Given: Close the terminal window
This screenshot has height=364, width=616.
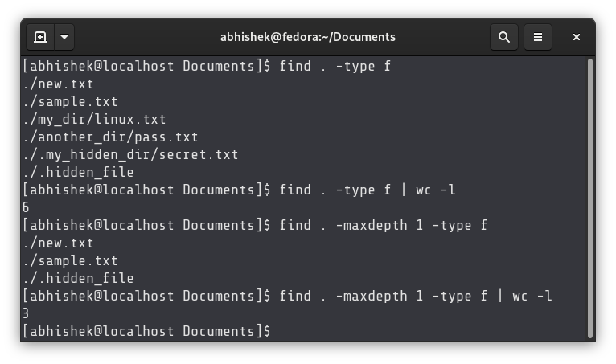Looking at the screenshot, I should (x=577, y=37).
